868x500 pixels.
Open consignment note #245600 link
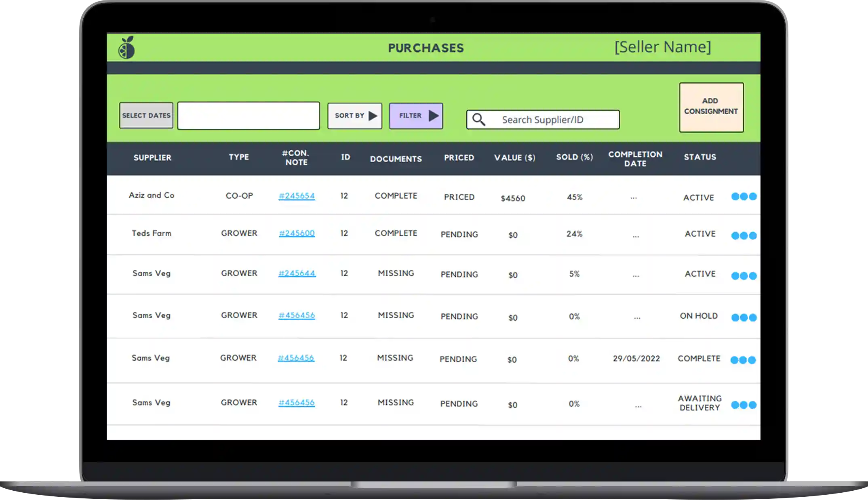tap(297, 233)
